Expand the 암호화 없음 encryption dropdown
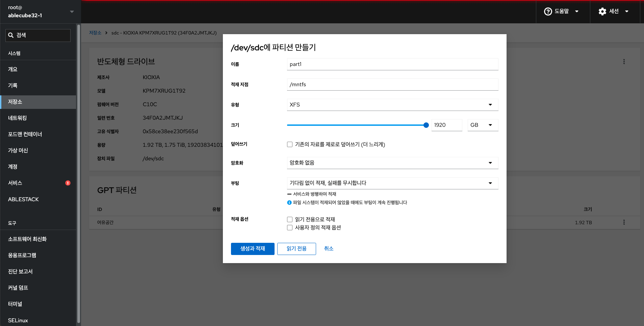The image size is (644, 326). coord(392,163)
